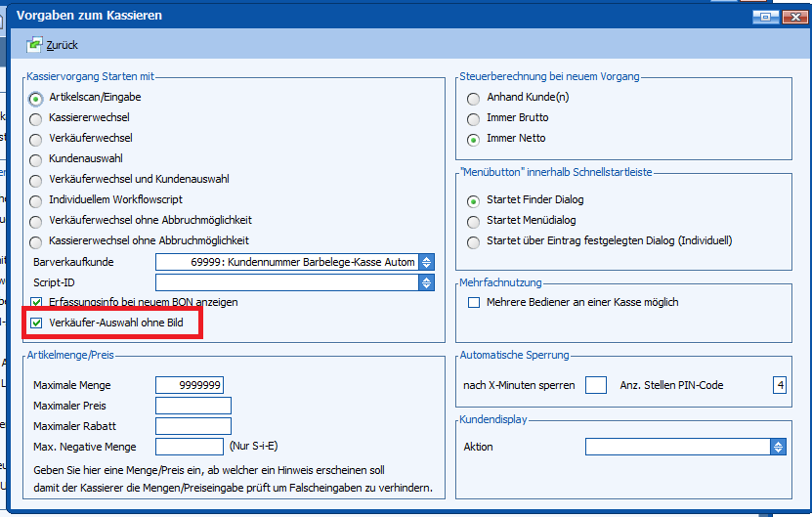Enable Mehrere Bediener an einer Kasse

pos(475,303)
